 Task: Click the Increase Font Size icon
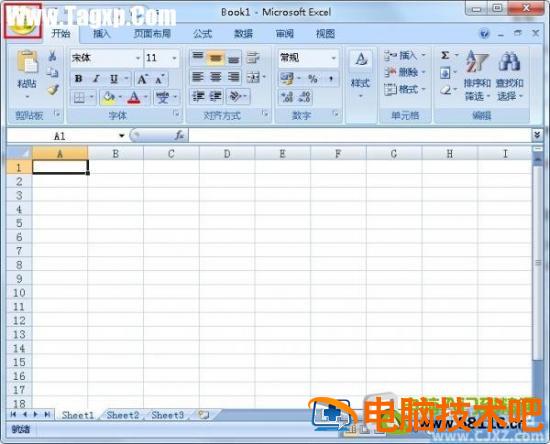142,79
